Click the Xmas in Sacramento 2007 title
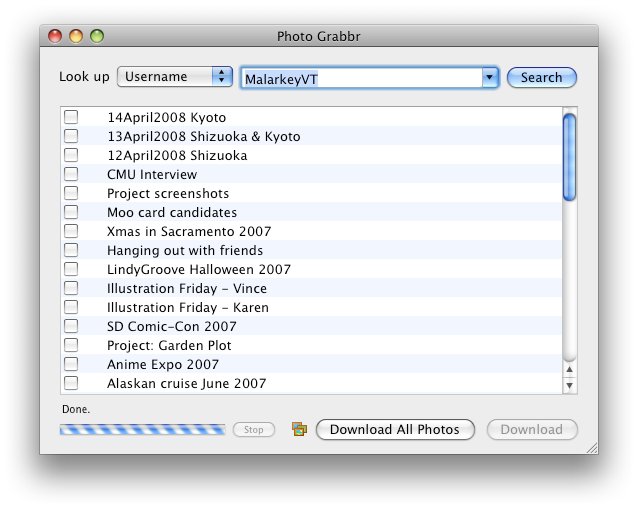The height and width of the screenshot is (509, 638). coord(189,232)
